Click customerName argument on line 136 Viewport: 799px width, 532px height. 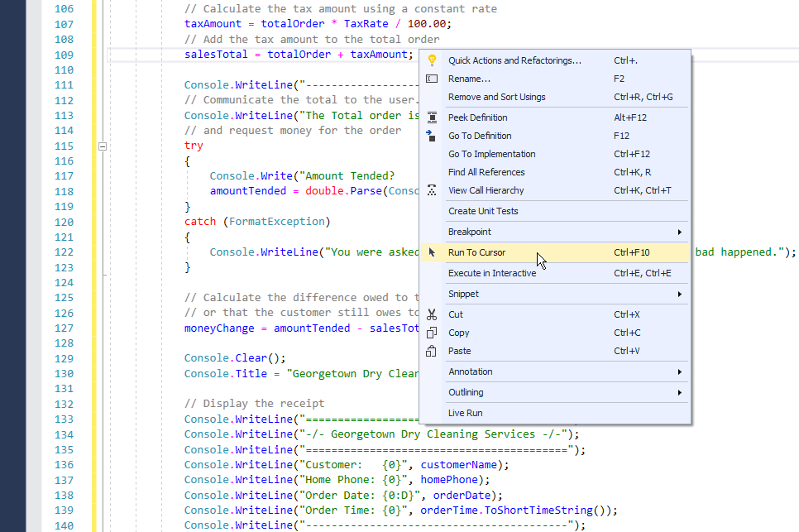458,465
